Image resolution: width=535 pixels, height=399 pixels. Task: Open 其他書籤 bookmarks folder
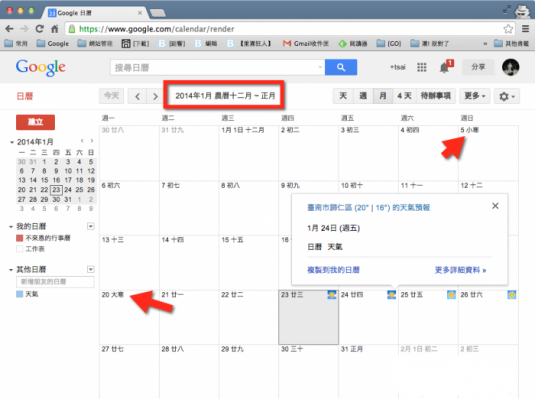coord(511,43)
